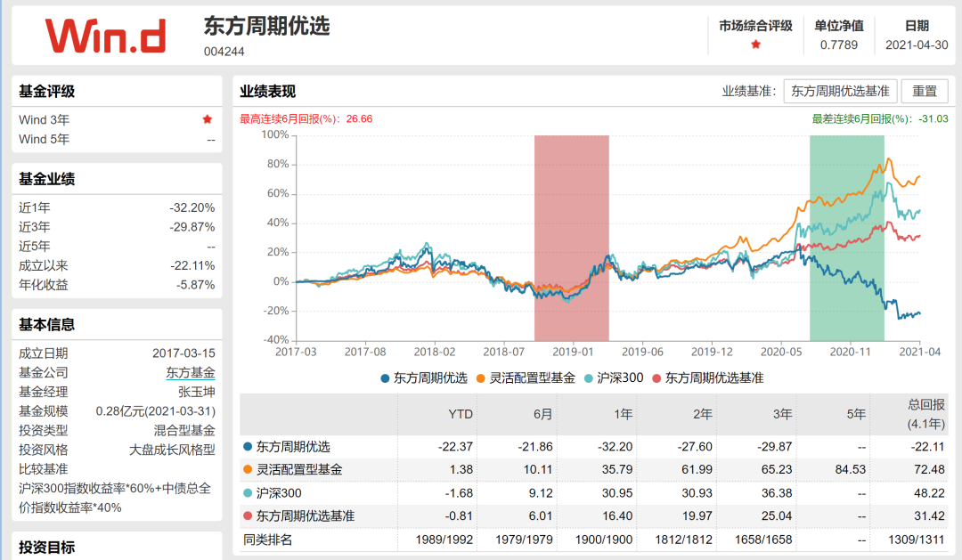This screenshot has width=962, height=560.
Task: Click the red shaded region in chart
Action: tap(572, 238)
